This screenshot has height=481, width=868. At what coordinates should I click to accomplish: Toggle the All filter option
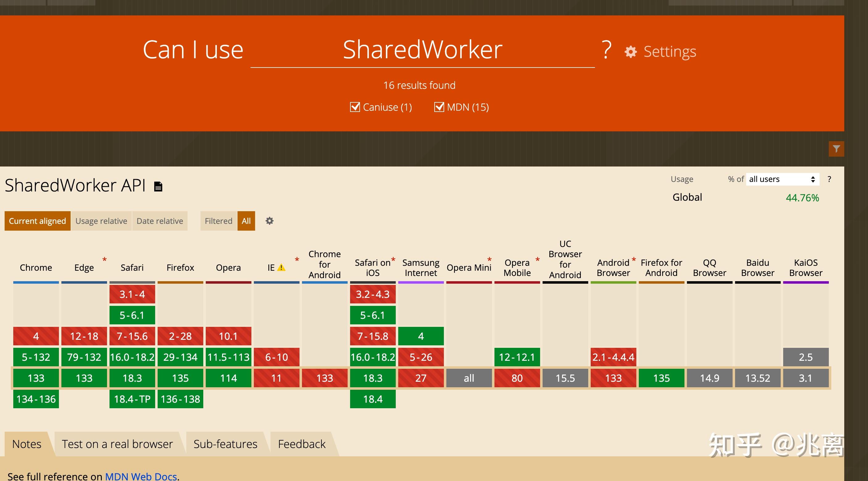tap(246, 221)
